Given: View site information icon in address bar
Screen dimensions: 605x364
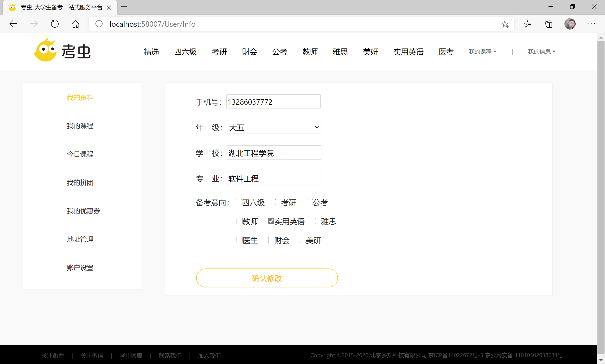Looking at the screenshot, I should pos(99,24).
